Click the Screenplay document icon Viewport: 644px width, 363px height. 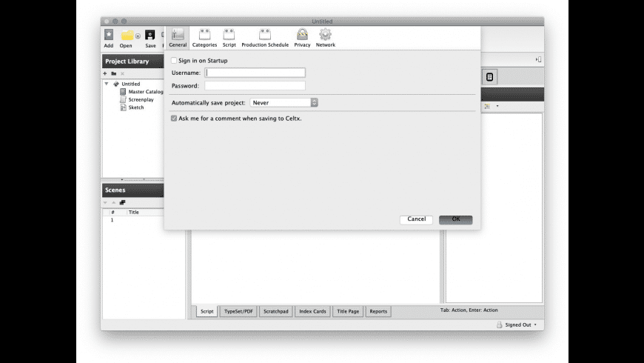pyautogui.click(x=123, y=99)
